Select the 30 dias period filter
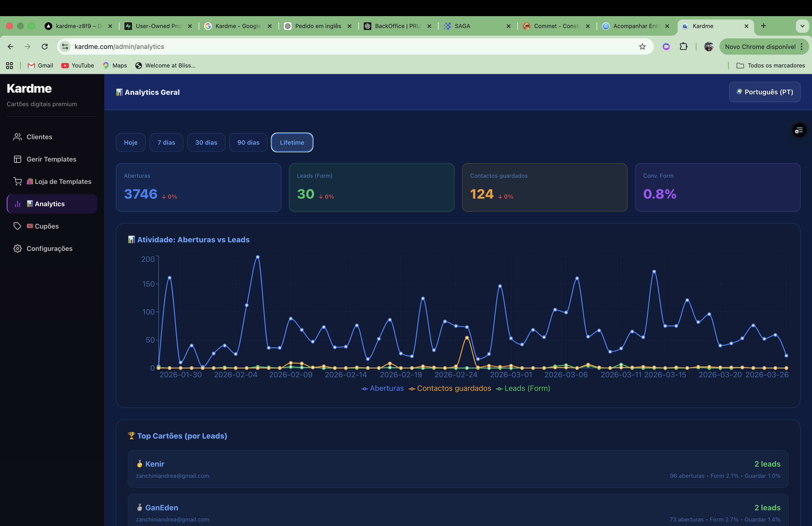812x526 pixels. tap(206, 142)
